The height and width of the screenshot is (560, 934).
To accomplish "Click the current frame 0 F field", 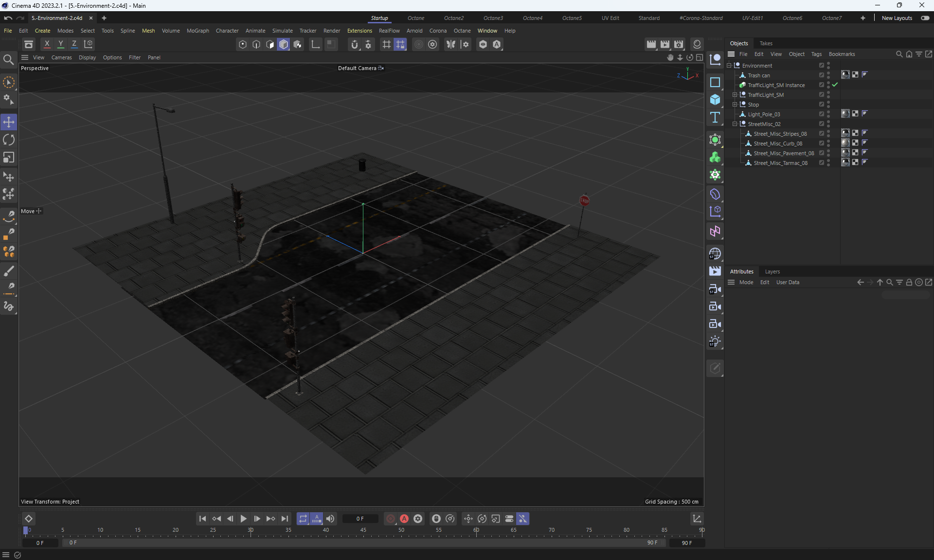I will click(x=360, y=519).
